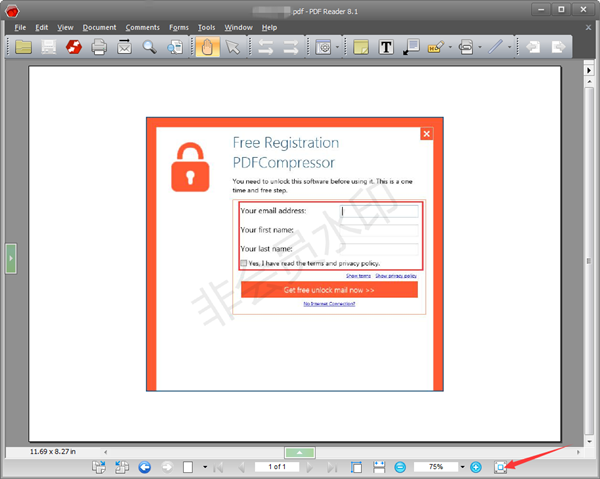Open a file with the folder icon
The image size is (600, 479).
tap(23, 47)
